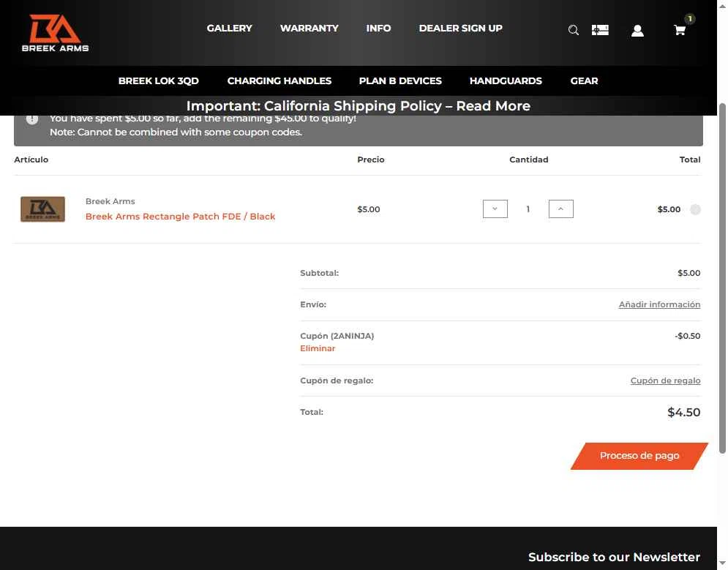Click the cart item count badge

[x=690, y=19]
